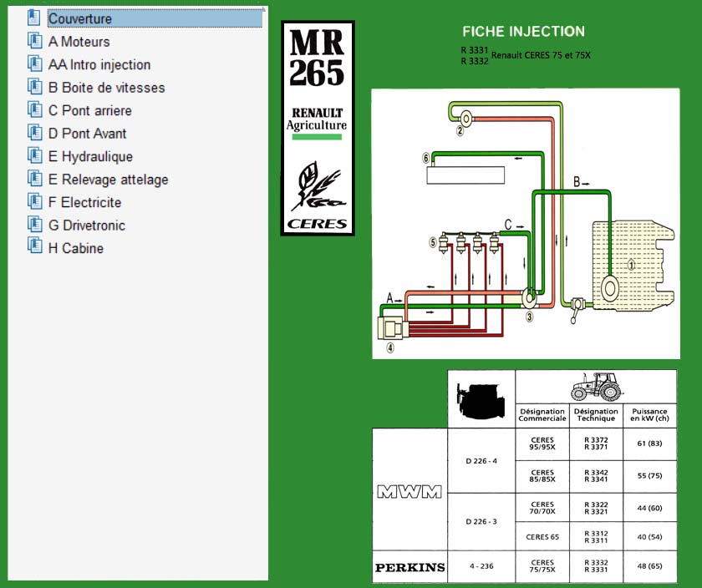Click the CERES 70/70X cell

542,508
